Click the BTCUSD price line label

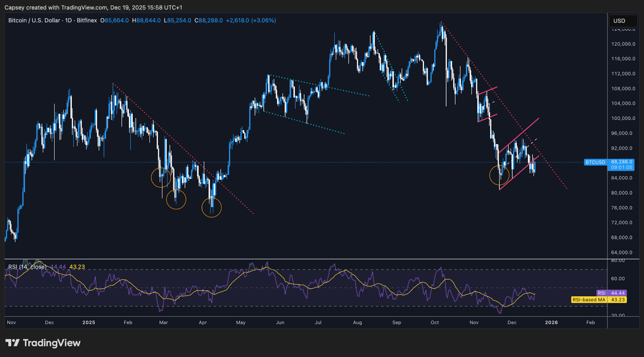click(x=595, y=162)
